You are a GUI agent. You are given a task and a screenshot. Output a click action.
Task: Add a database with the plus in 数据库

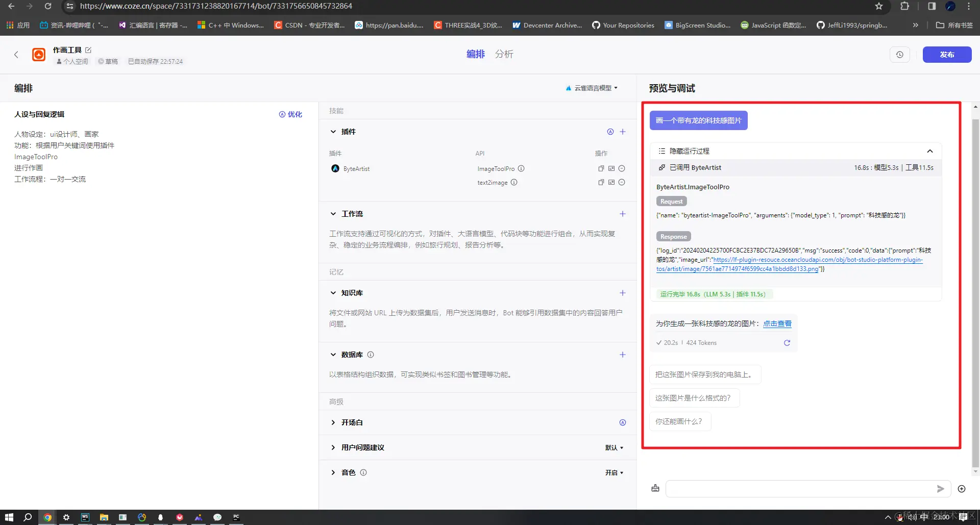[623, 355]
